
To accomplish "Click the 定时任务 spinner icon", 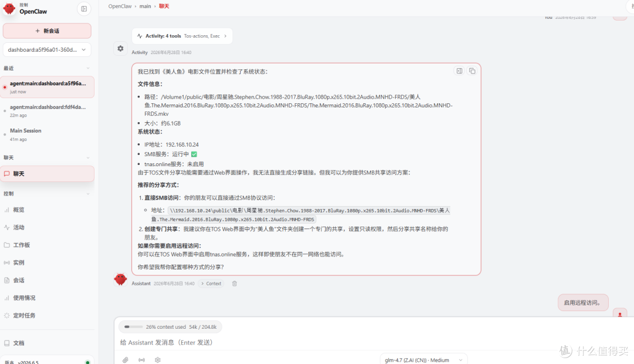I will click(7, 315).
